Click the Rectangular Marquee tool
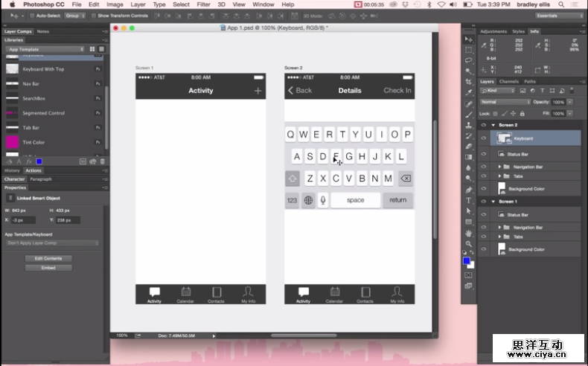The width and height of the screenshot is (588, 366). (469, 49)
